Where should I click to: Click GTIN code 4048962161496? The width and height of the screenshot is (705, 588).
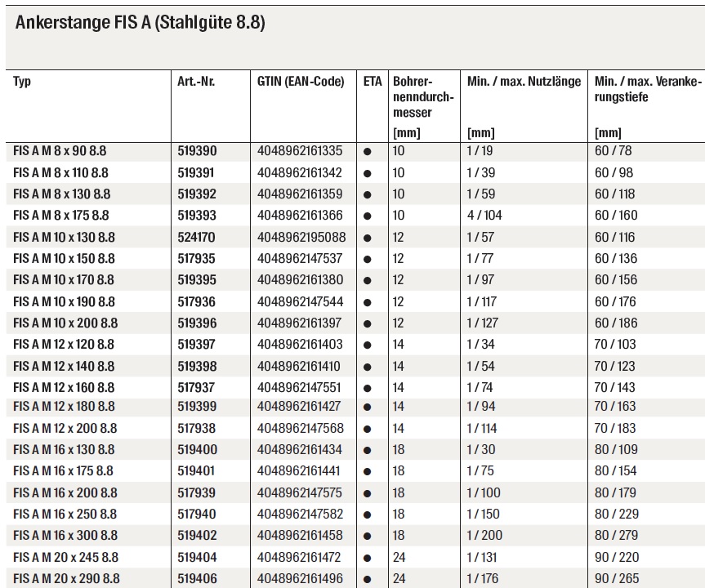coord(300,578)
